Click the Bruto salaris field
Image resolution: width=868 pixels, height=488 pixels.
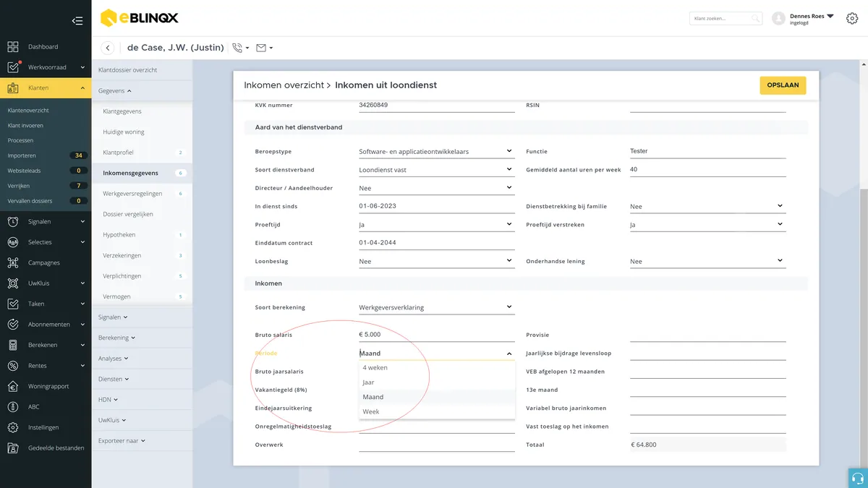pyautogui.click(x=436, y=335)
